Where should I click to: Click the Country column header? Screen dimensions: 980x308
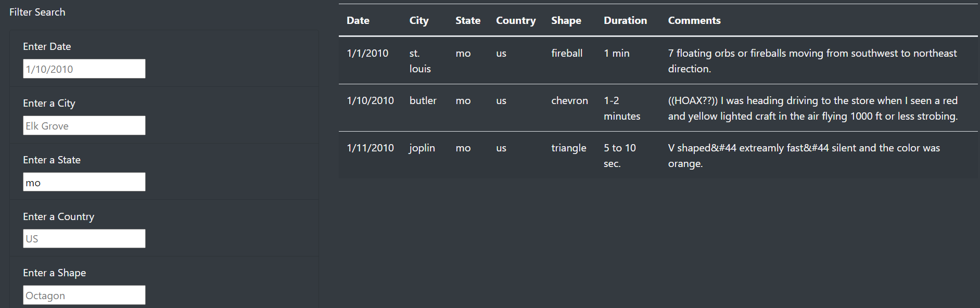(515, 20)
